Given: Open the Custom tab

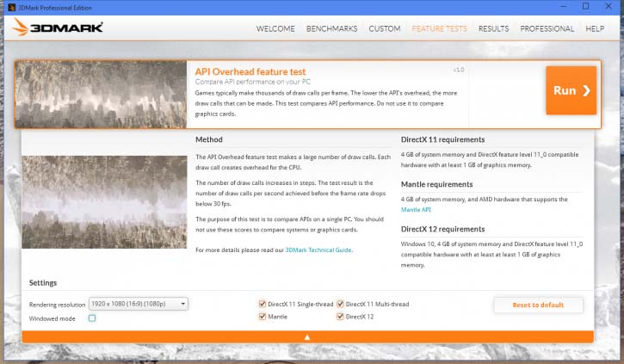Looking at the screenshot, I should pyautogui.click(x=385, y=28).
